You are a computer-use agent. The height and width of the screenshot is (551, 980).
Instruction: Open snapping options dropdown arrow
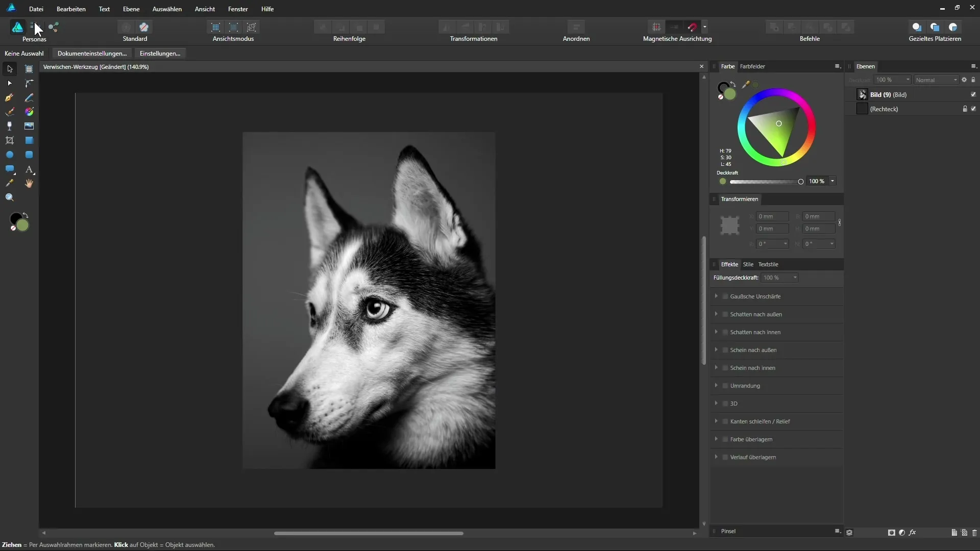tap(705, 27)
